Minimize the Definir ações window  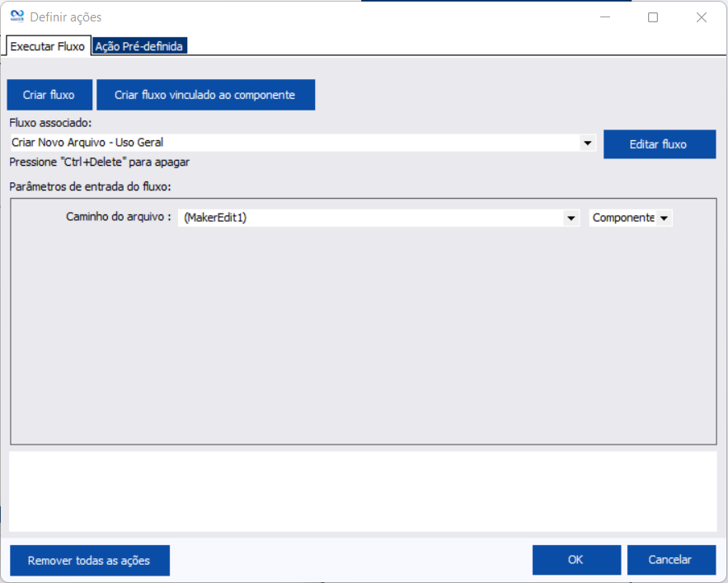pos(605,16)
